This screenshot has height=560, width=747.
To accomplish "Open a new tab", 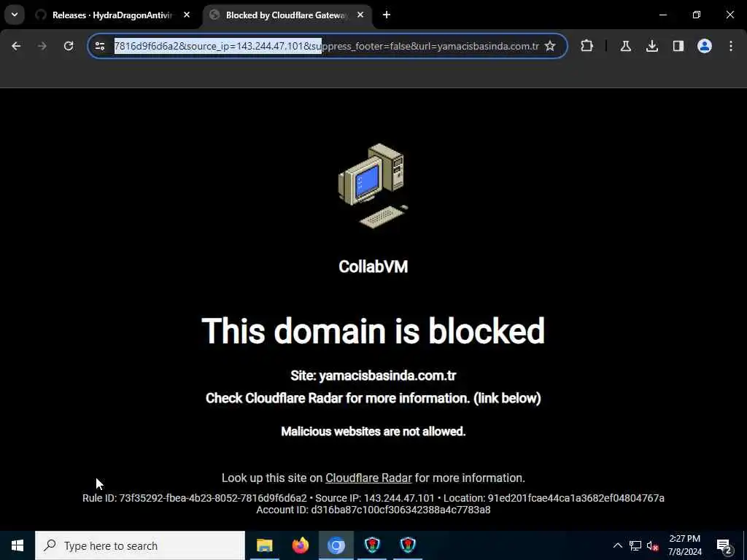I will click(387, 15).
